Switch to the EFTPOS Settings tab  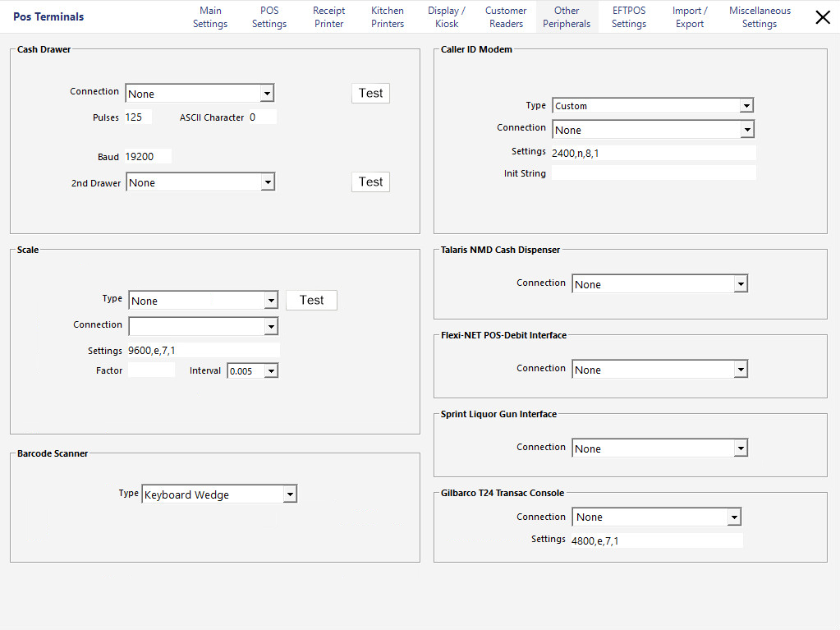[628, 16]
